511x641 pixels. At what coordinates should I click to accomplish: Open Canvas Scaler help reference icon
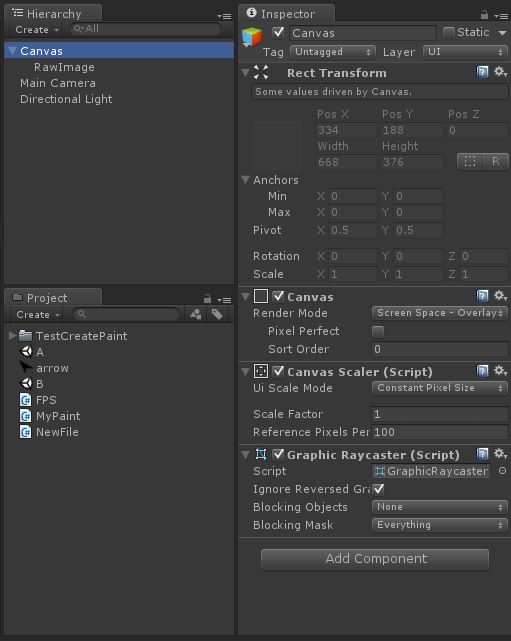click(482, 371)
